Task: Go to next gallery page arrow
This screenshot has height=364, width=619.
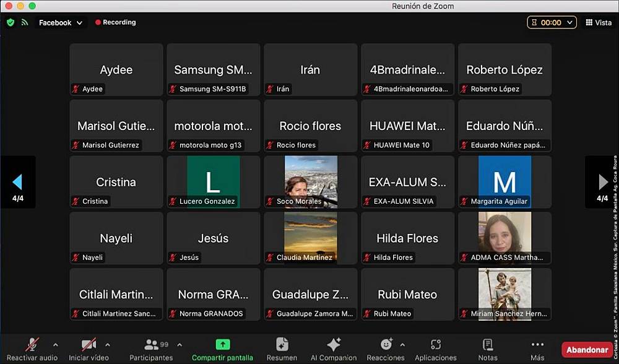Action: coord(602,182)
